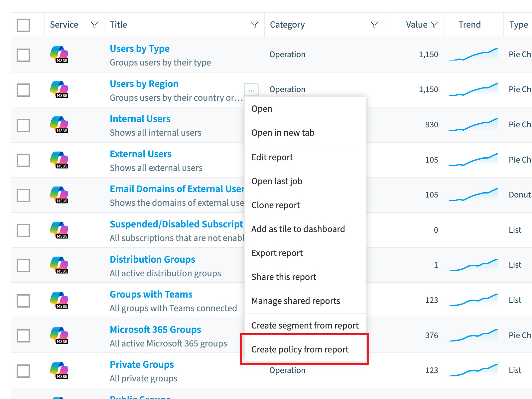Choose Edit report in the menu
This screenshot has width=532, height=399.
point(305,157)
